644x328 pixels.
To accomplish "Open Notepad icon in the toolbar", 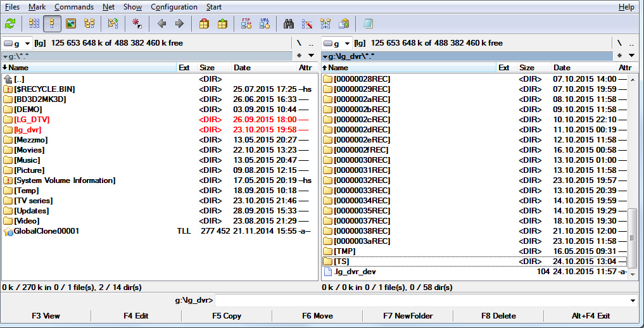I will pos(368,24).
